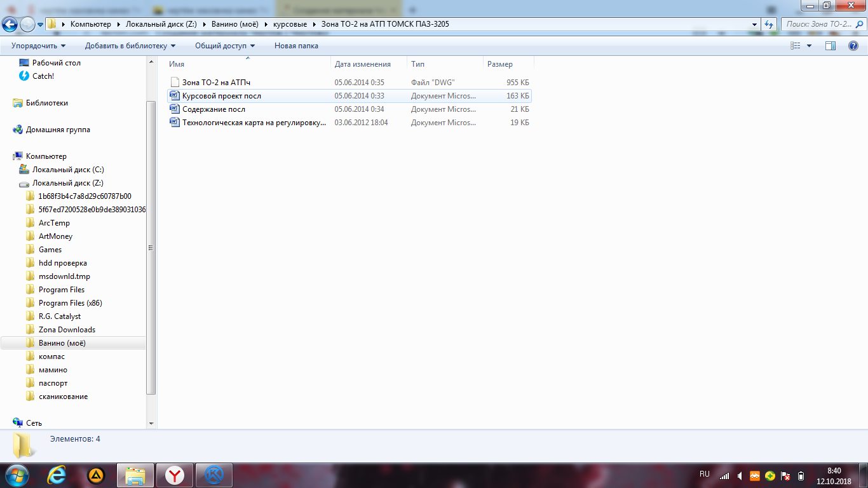
Task: Click the Back navigation arrow button
Action: coord(10,24)
